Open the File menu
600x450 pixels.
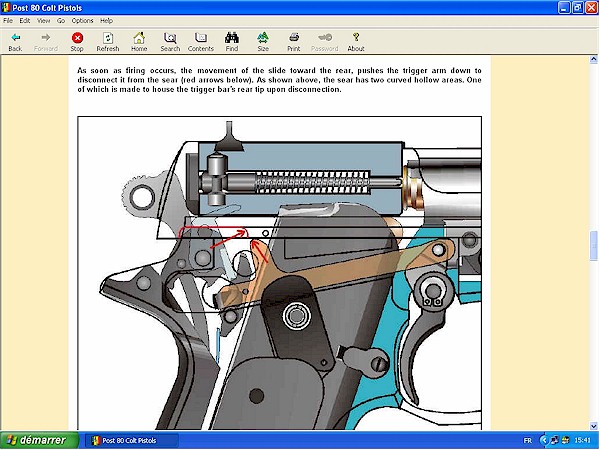(x=8, y=21)
